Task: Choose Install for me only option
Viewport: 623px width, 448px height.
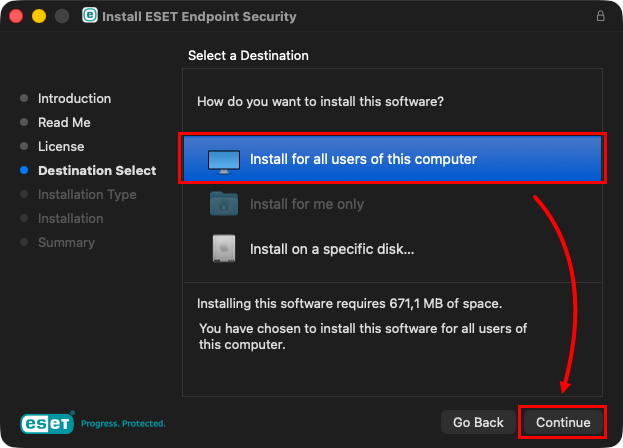Action: point(306,204)
